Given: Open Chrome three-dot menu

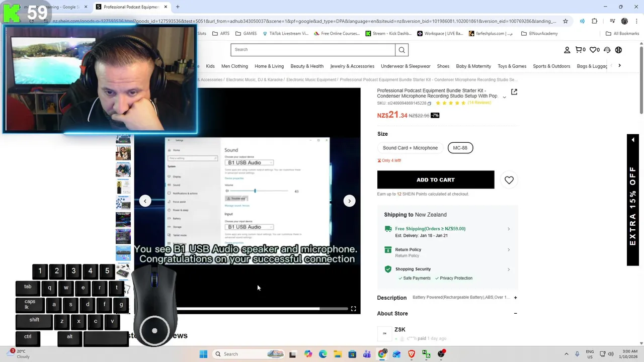Looking at the screenshot, I should pyautogui.click(x=635, y=21).
